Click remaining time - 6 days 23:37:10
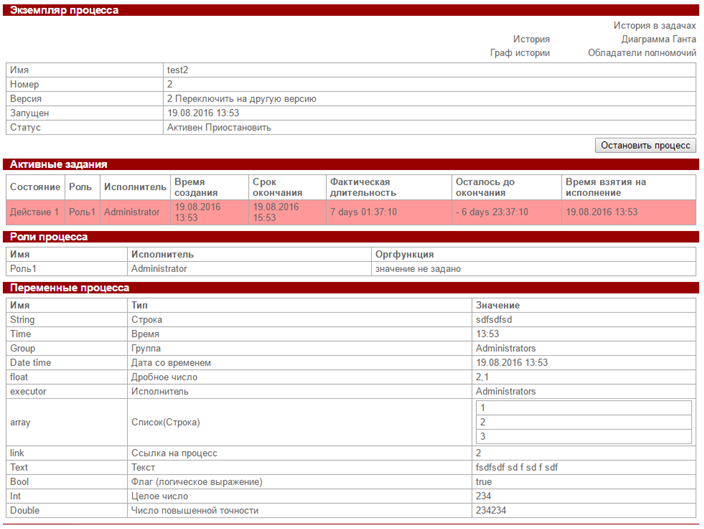The height and width of the screenshot is (529, 704). 492,212
